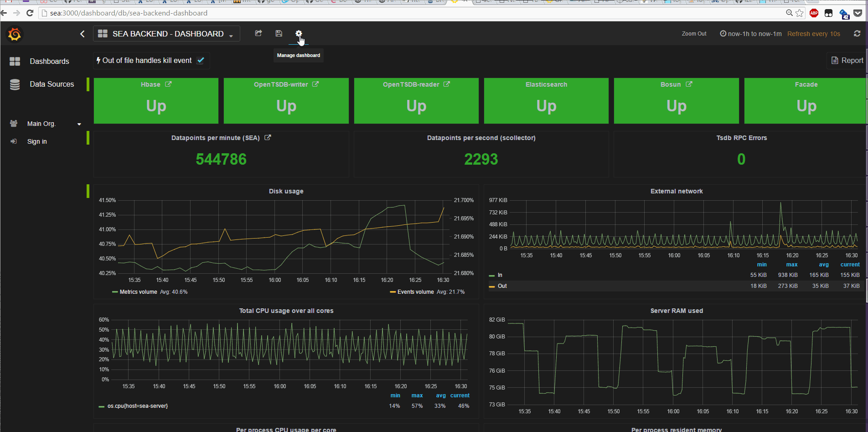Screen dimensions: 868x432
Task: Open Disk usage panel title menu
Action: coord(286,191)
